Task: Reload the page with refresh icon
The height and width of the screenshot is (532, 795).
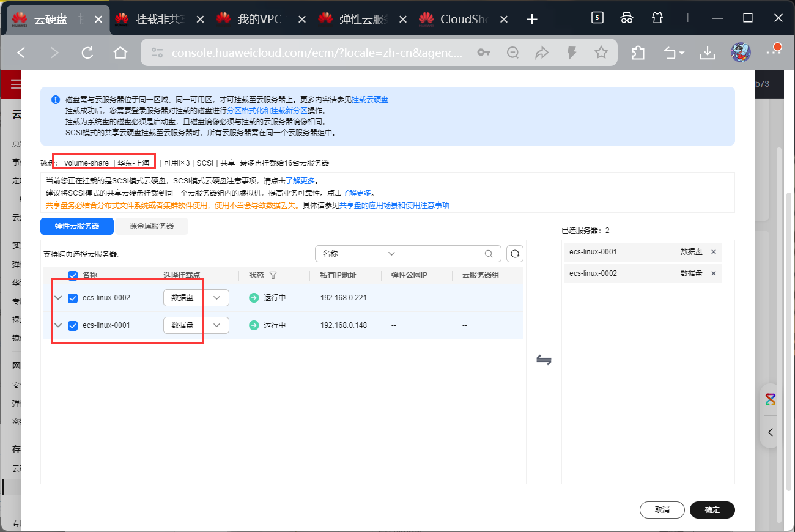Action: click(x=87, y=53)
